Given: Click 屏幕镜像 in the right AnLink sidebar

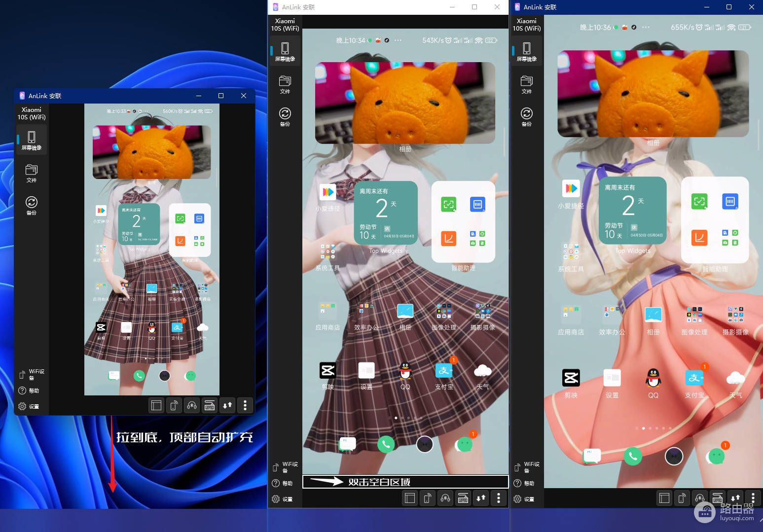Looking at the screenshot, I should 526,51.
